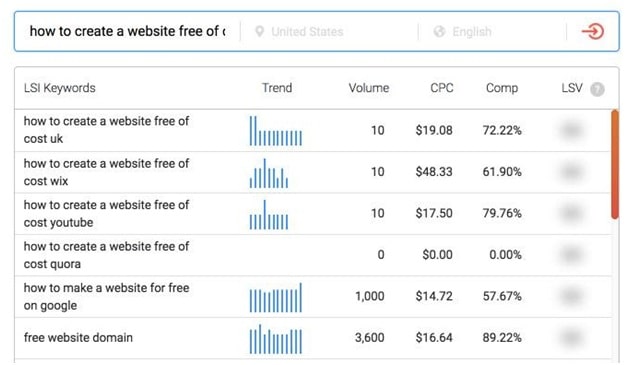This screenshot has width=628, height=365.
Task: Click volume 10 in 'cost uk' row
Action: tap(377, 130)
